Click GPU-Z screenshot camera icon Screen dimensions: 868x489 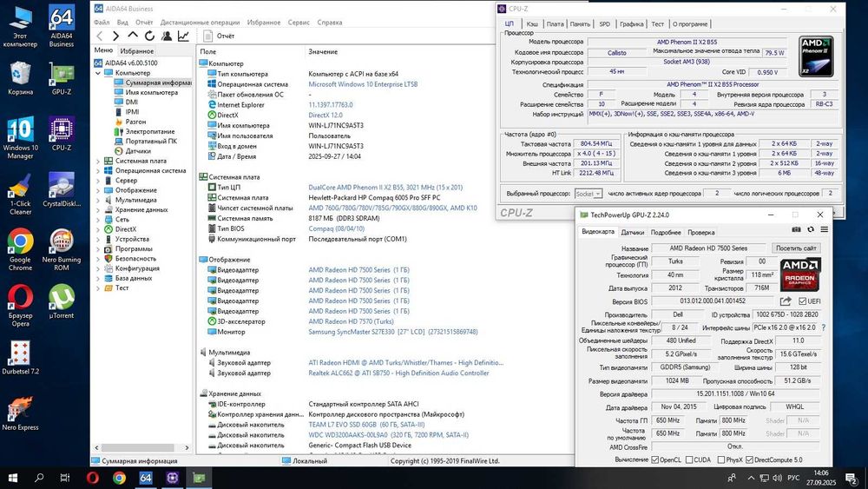click(796, 229)
